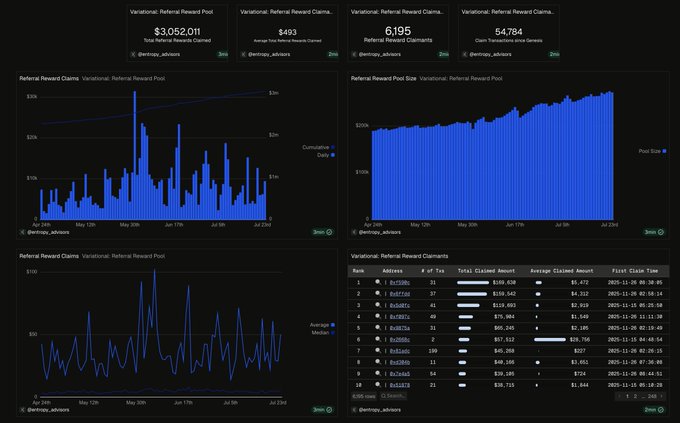Screen dimensions: 680x423
Task: Open address link in rank 10 row
Action: (x=399, y=385)
